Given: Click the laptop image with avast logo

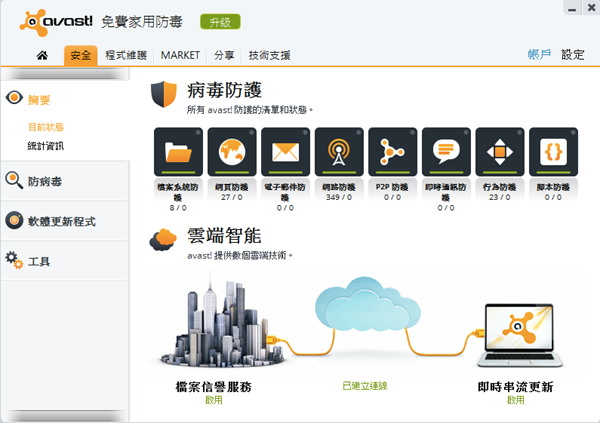Looking at the screenshot, I should point(520,335).
